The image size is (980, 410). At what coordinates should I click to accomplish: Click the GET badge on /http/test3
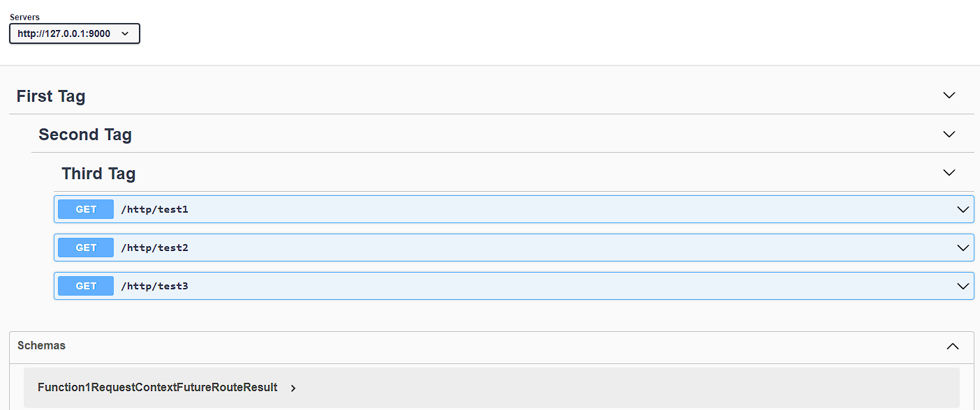85,286
